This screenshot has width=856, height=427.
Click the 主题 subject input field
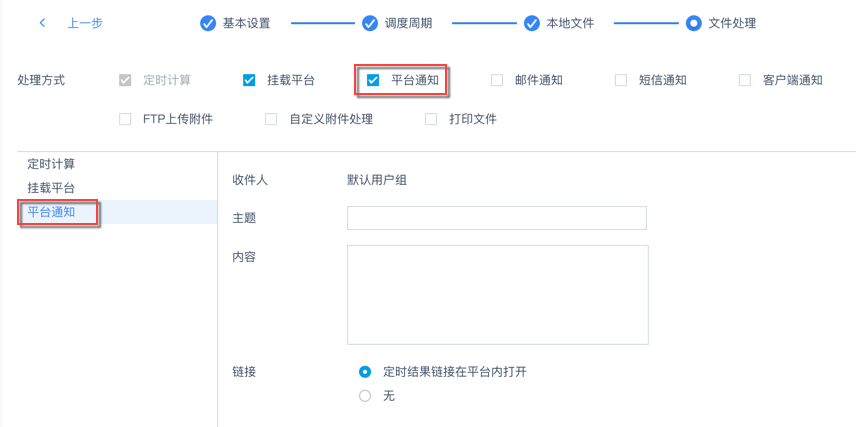point(496,218)
